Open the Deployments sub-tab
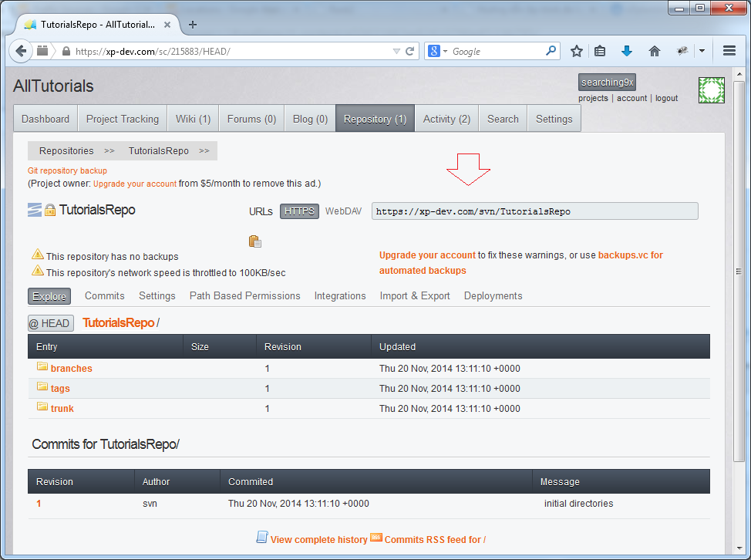 (493, 296)
